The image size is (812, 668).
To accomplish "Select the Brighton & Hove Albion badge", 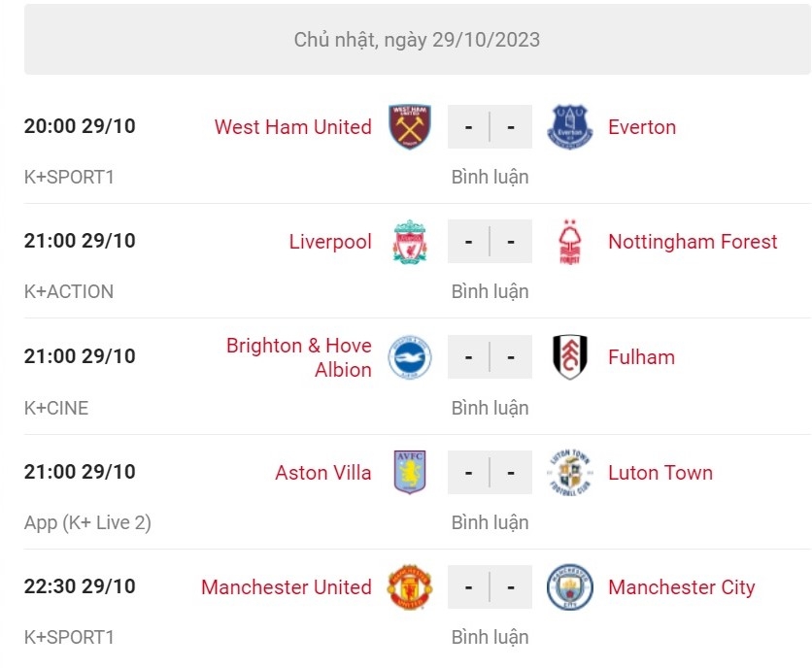I will [x=410, y=357].
